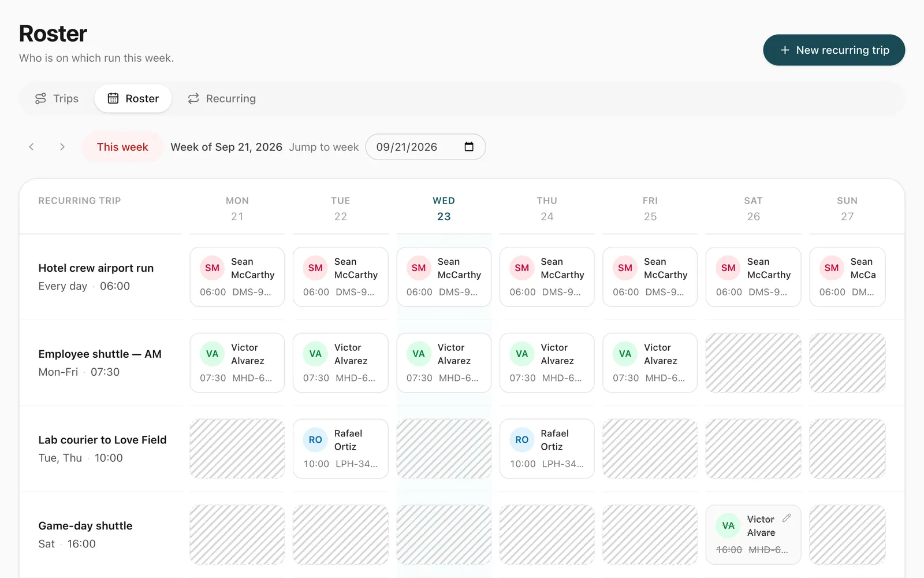
Task: Click SM avatar on Monday Hotel crew run
Action: pyautogui.click(x=213, y=268)
